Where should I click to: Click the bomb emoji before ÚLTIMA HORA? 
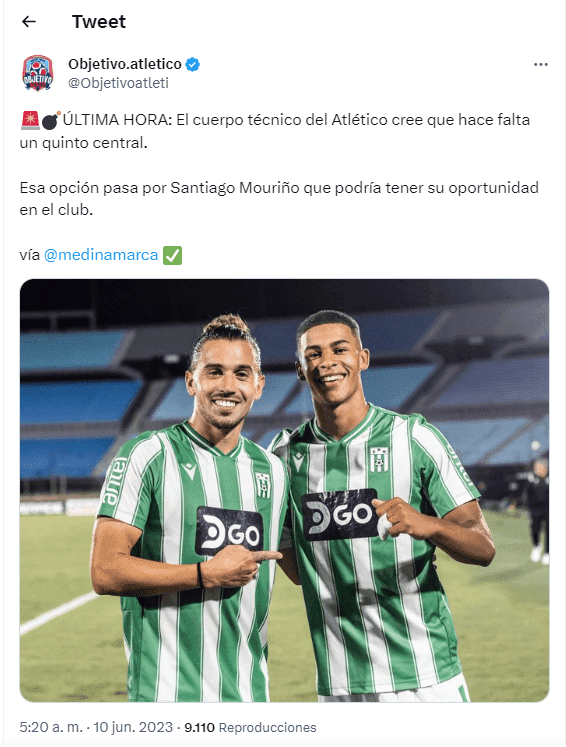tap(51, 121)
